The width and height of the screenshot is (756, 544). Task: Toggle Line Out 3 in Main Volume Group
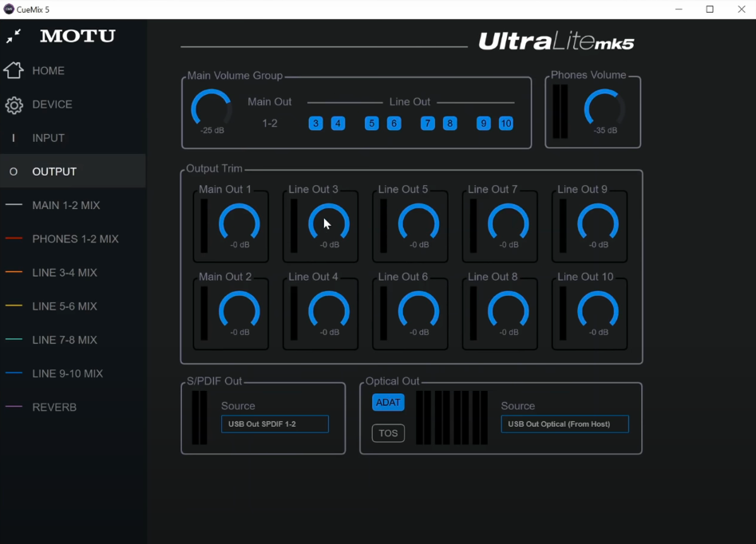[x=316, y=124]
